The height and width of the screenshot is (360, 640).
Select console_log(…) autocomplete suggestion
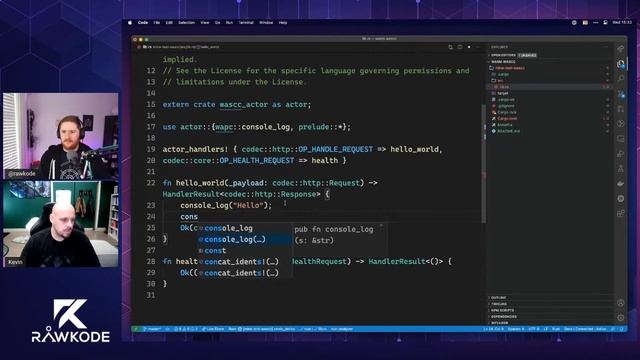point(244,240)
